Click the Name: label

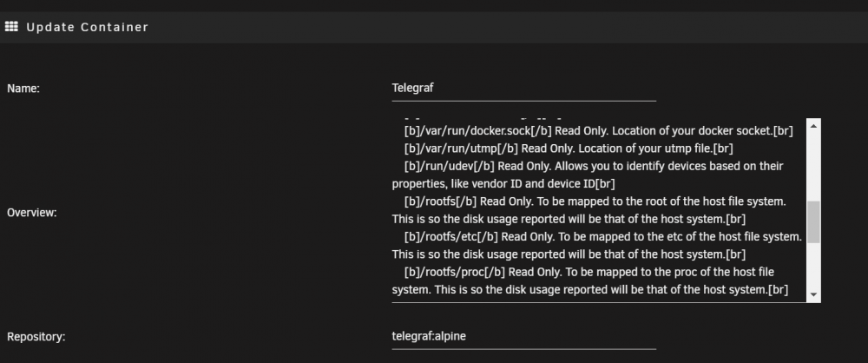(x=23, y=88)
